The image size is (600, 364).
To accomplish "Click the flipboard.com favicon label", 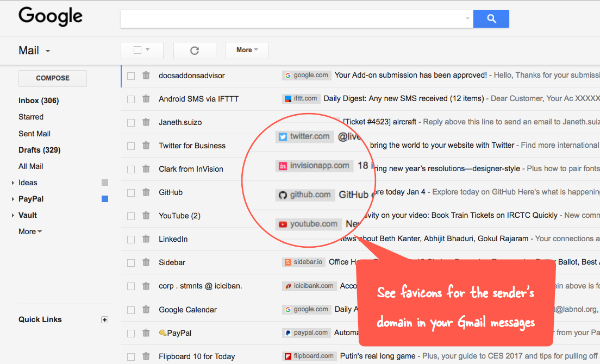I will click(309, 356).
